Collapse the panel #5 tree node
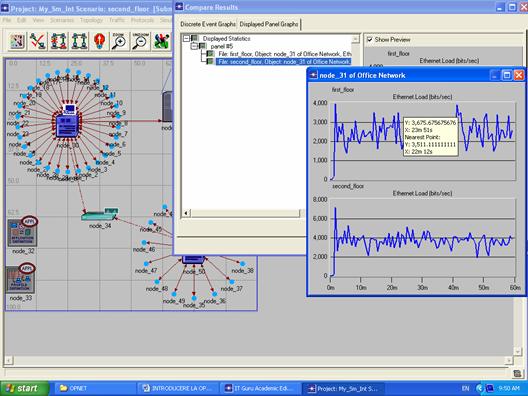This screenshot has width=528, height=396. point(194,46)
